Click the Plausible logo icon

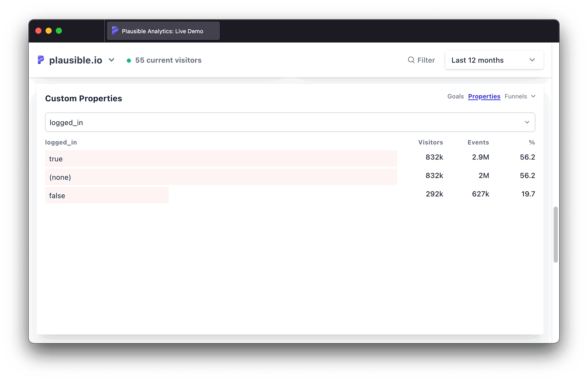click(x=41, y=60)
